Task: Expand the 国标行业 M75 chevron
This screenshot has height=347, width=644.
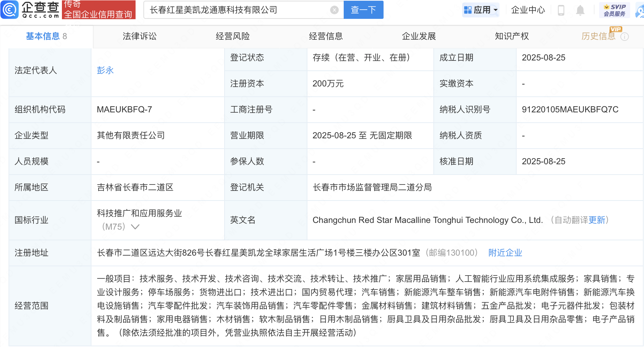Action: 135,227
